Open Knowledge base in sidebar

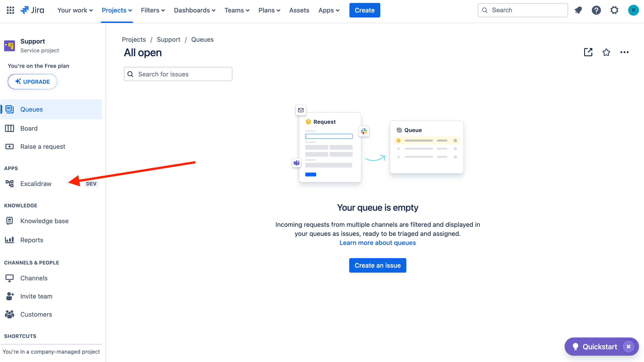[51, 221]
